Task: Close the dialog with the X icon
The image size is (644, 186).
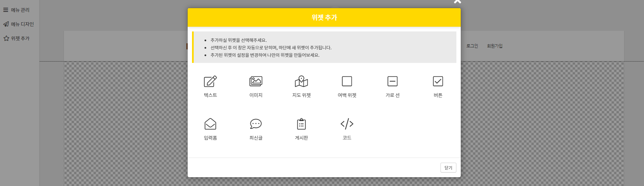Action: point(457,1)
